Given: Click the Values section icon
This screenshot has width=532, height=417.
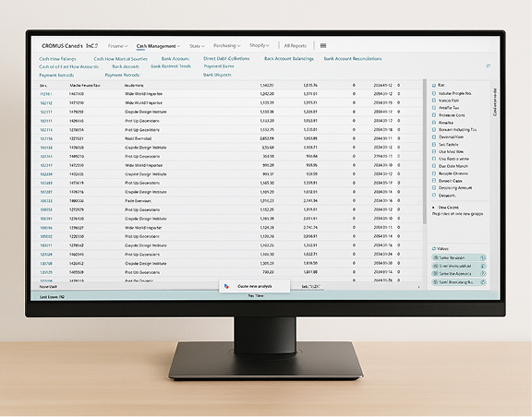Looking at the screenshot, I should pyautogui.click(x=434, y=248).
